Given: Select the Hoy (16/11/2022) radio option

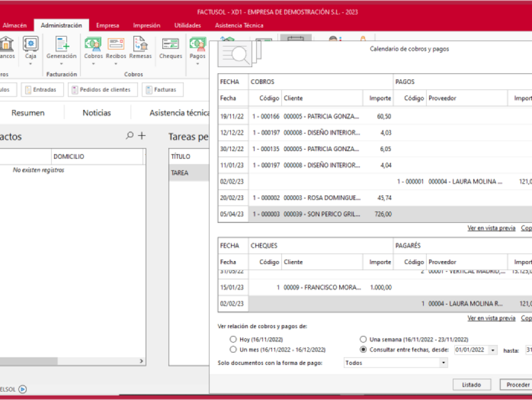Looking at the screenshot, I should [233, 339].
